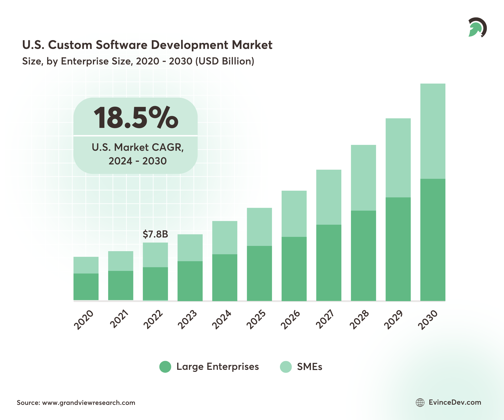Click the dark green Large Enterprises color swatch

click(x=166, y=367)
